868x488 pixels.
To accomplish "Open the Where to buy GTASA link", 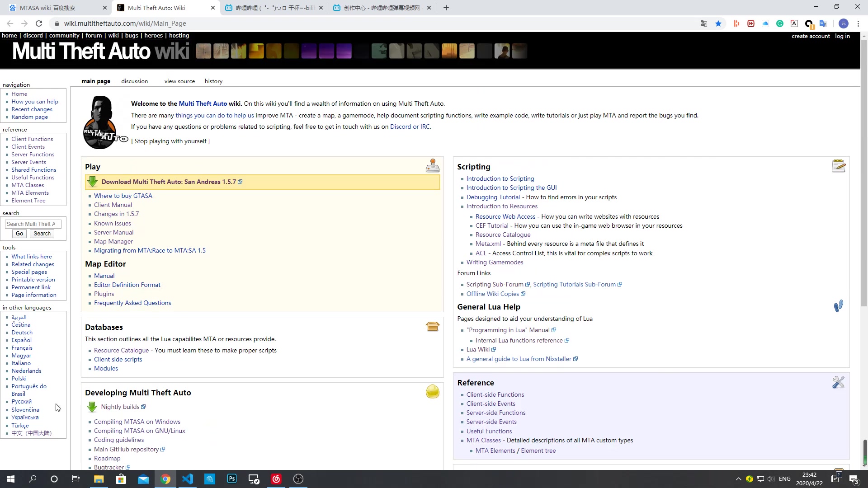I will click(123, 196).
